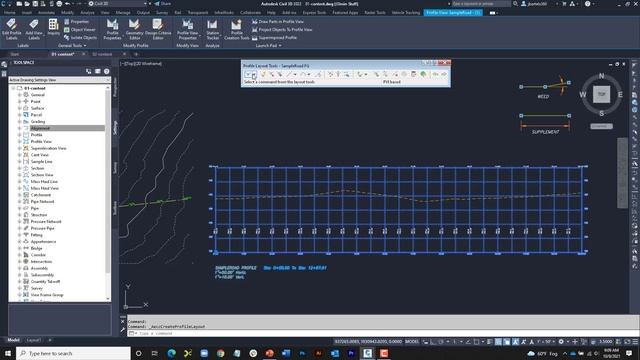Image resolution: width=640 pixels, height=360 pixels.
Task: Click the Plot printer icon in quick access
Action: tap(59, 4)
